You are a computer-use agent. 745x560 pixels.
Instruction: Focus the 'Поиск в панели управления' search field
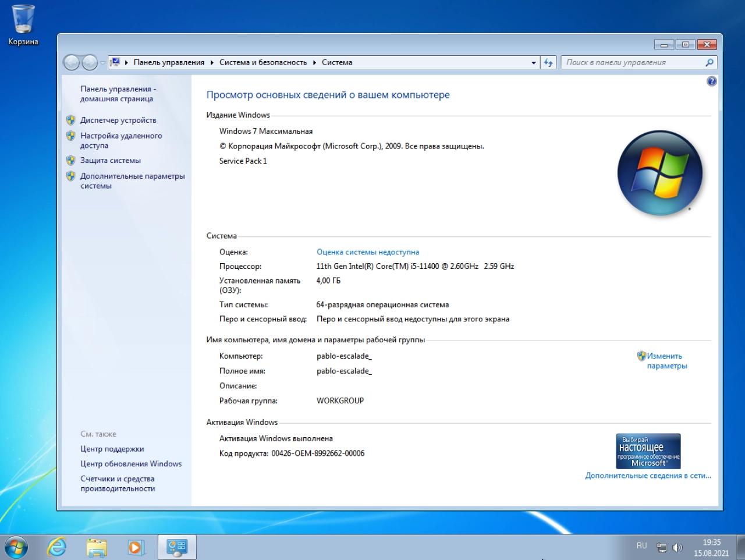click(633, 62)
